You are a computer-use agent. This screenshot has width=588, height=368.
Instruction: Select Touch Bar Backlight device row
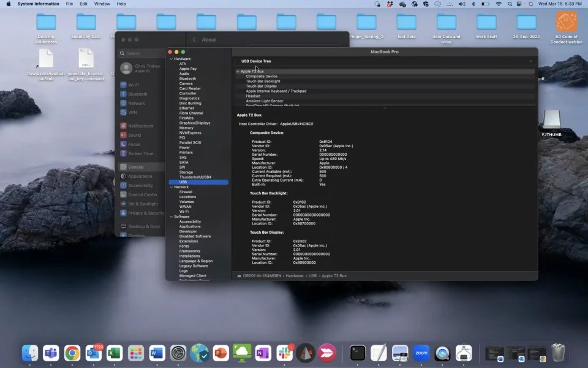coord(263,82)
